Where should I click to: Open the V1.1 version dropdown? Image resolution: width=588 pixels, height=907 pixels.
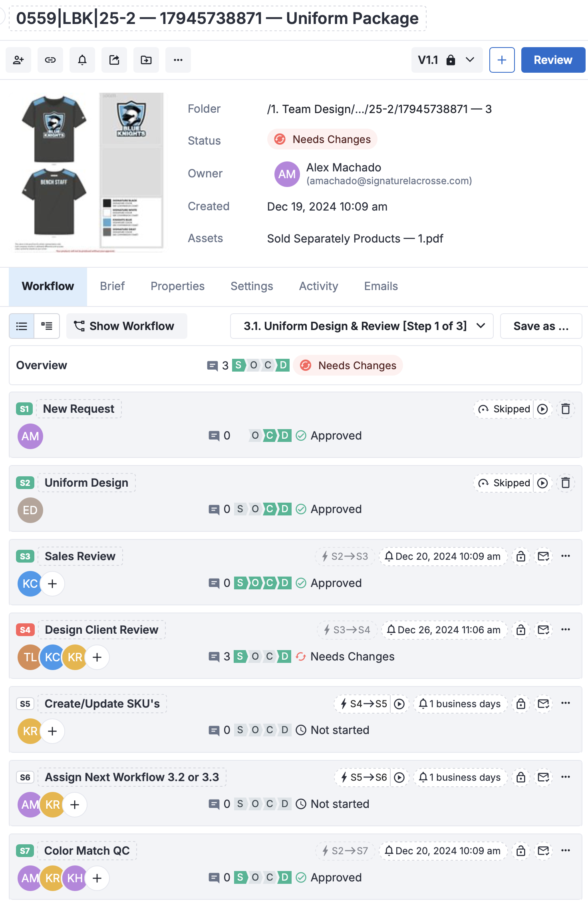point(447,60)
